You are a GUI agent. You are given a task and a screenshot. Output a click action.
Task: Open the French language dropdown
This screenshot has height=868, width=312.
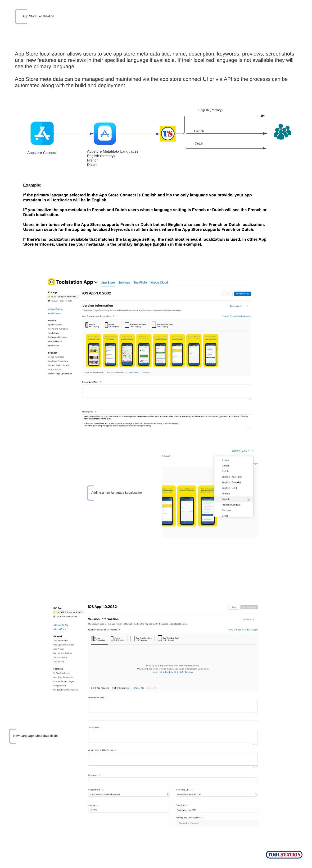click(x=246, y=619)
